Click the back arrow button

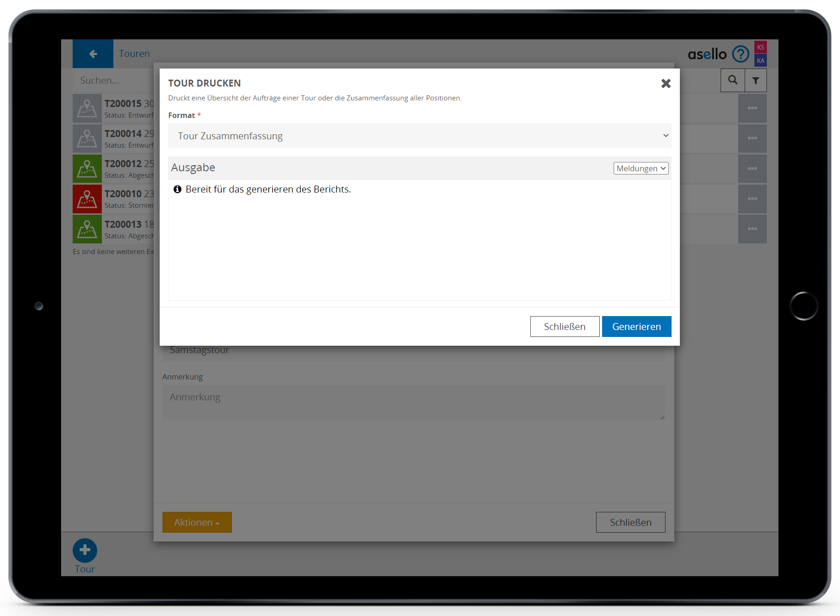tap(93, 54)
